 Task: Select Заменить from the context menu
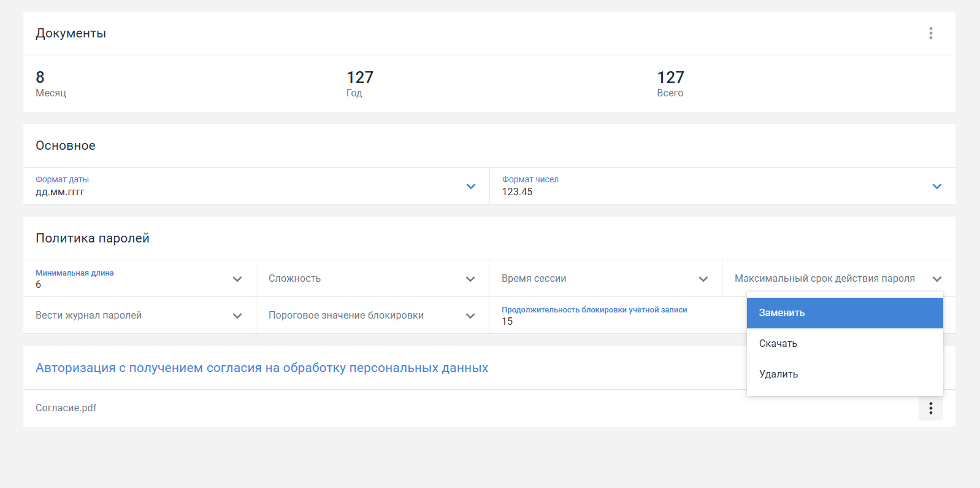click(844, 313)
